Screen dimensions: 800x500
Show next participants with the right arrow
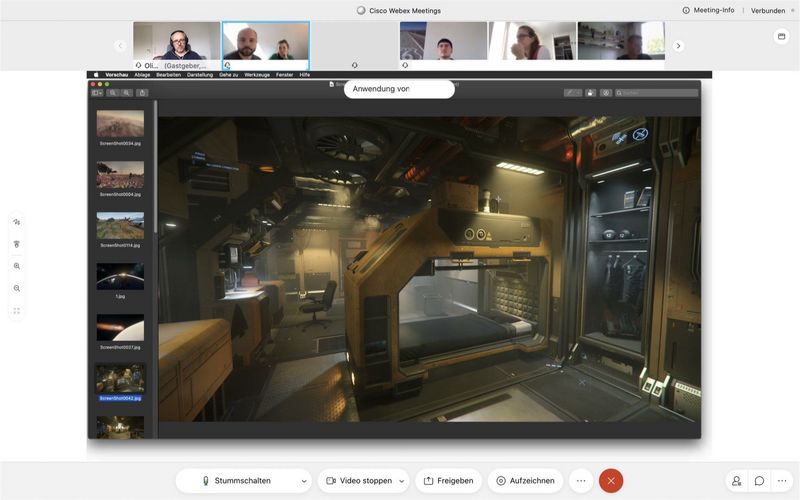tap(678, 46)
